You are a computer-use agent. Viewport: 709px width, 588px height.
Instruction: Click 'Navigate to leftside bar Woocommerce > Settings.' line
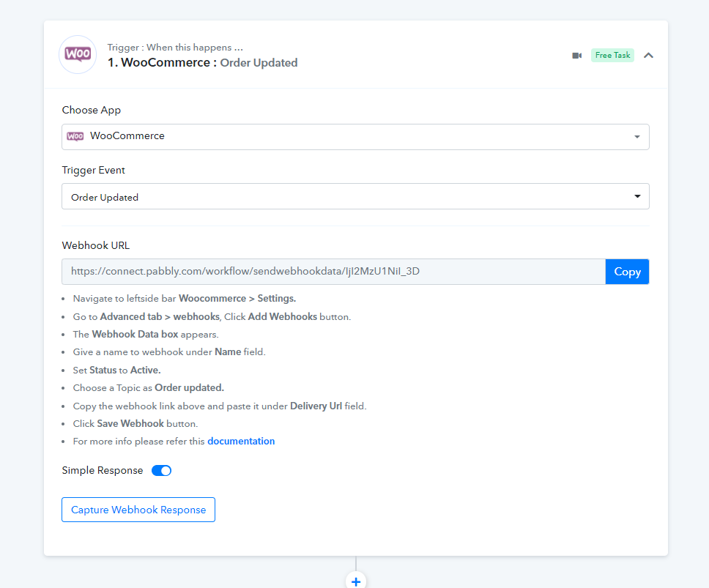point(185,299)
